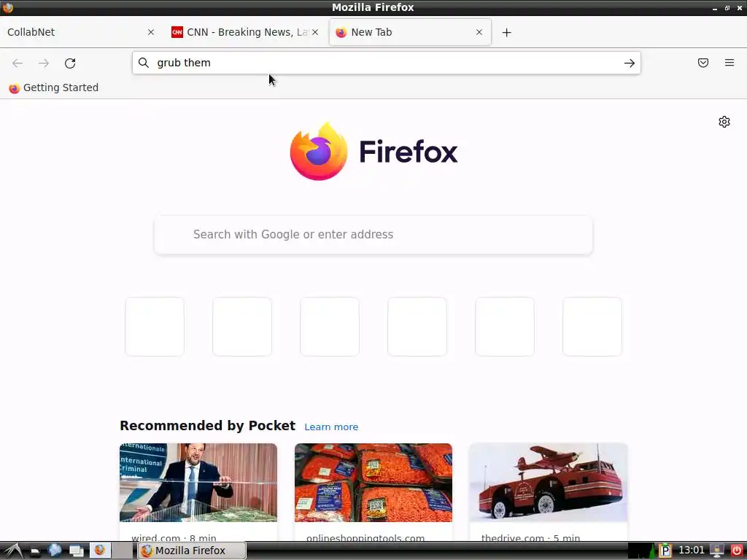Click the back navigation arrow

18,63
